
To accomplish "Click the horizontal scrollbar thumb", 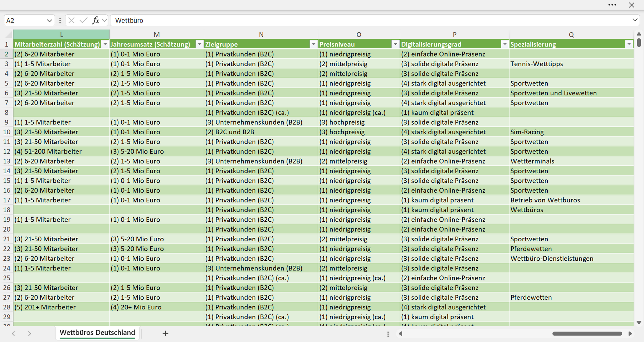I will 587,333.
